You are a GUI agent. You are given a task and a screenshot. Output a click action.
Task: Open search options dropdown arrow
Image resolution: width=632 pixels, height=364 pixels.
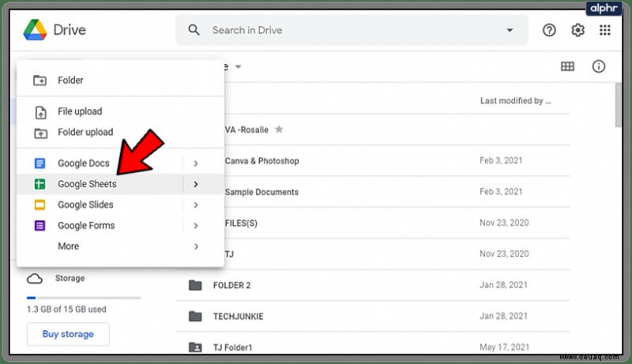pos(510,30)
